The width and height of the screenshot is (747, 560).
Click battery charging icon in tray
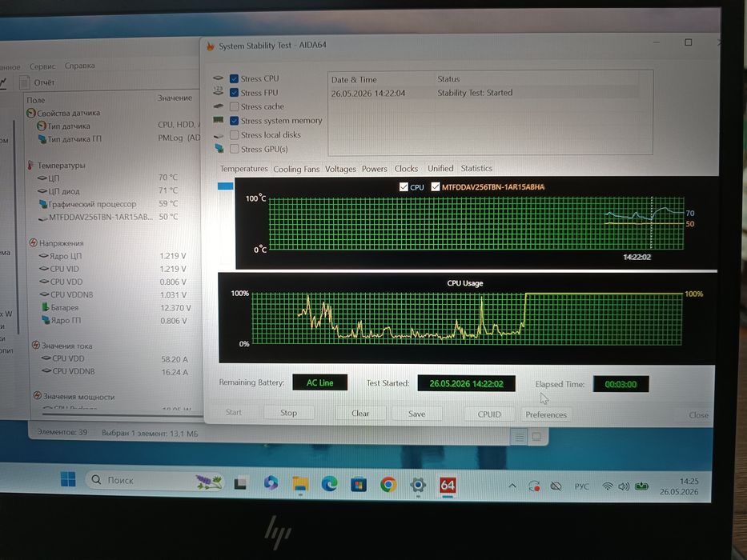point(641,486)
